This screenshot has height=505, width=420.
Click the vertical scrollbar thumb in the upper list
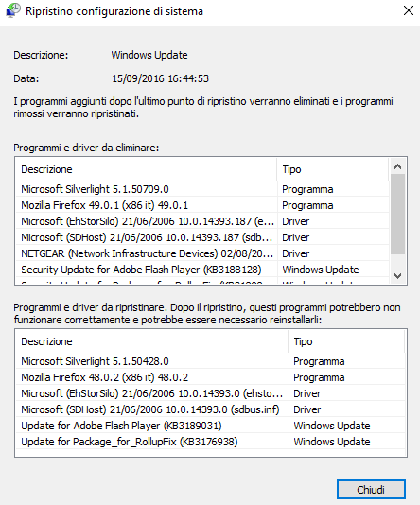tap(398, 214)
